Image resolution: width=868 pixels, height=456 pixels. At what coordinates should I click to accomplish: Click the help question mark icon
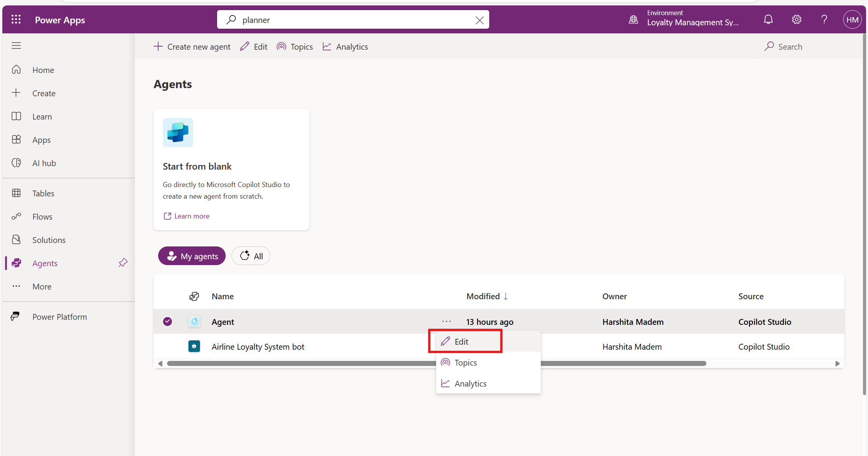(824, 19)
